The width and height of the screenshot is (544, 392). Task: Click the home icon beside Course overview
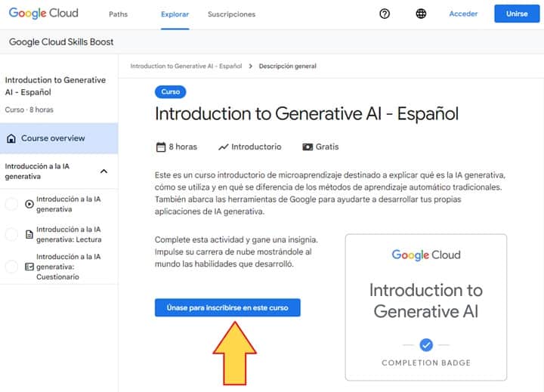tap(11, 138)
